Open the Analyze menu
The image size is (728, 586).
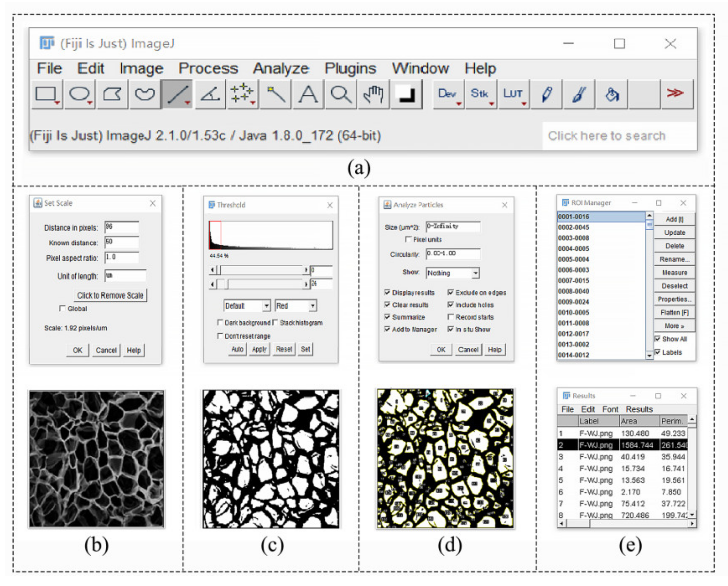(281, 68)
